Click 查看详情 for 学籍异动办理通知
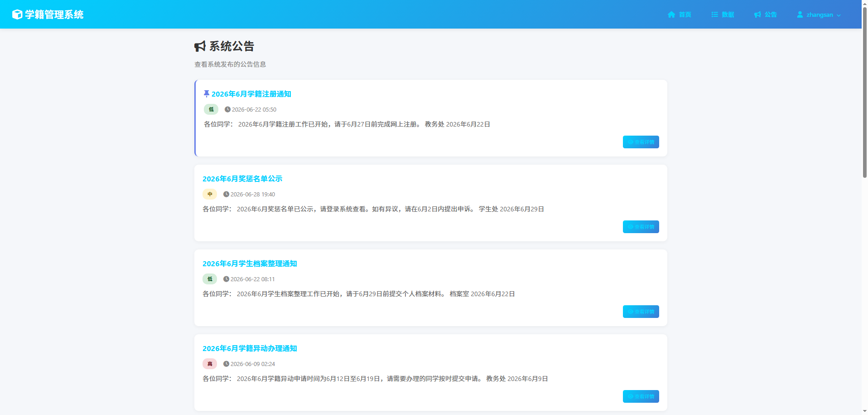The width and height of the screenshot is (868, 415). click(641, 396)
